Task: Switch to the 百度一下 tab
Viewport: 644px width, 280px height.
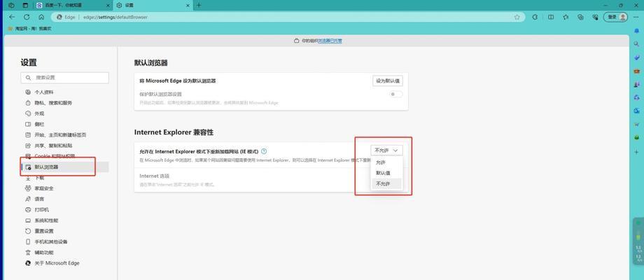Action: click(x=73, y=6)
